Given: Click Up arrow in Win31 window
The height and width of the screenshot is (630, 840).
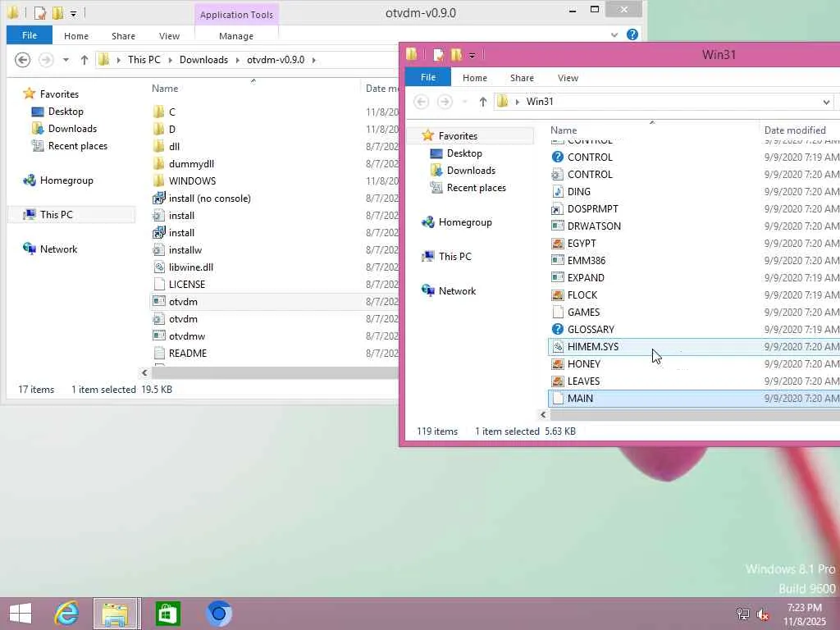Looking at the screenshot, I should click(x=482, y=101).
